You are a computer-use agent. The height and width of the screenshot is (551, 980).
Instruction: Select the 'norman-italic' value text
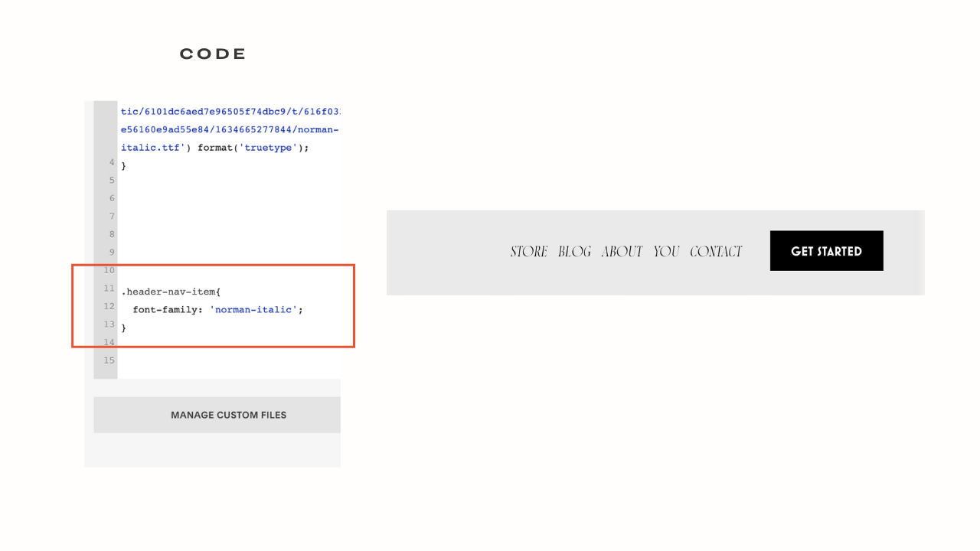253,310
